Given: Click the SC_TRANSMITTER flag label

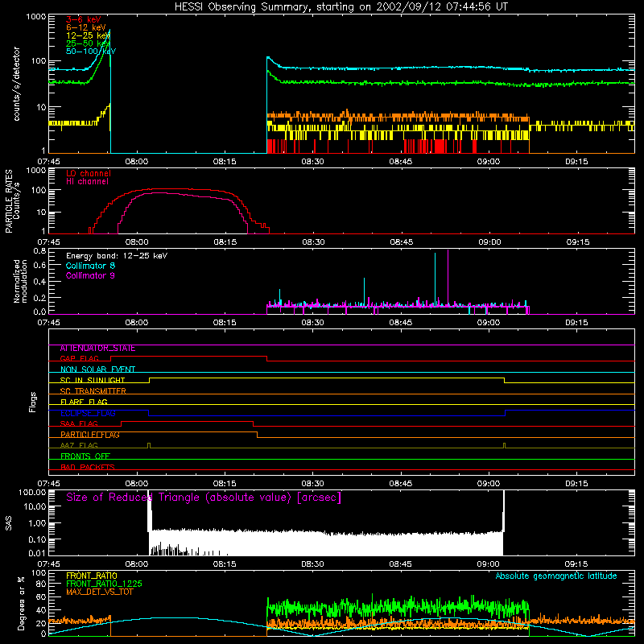Looking at the screenshot, I should [93, 391].
